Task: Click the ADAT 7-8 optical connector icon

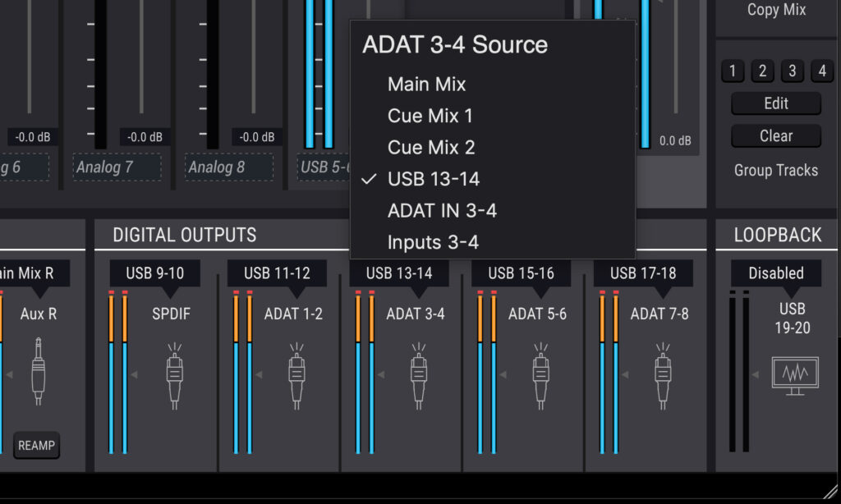Action: pyautogui.click(x=663, y=376)
